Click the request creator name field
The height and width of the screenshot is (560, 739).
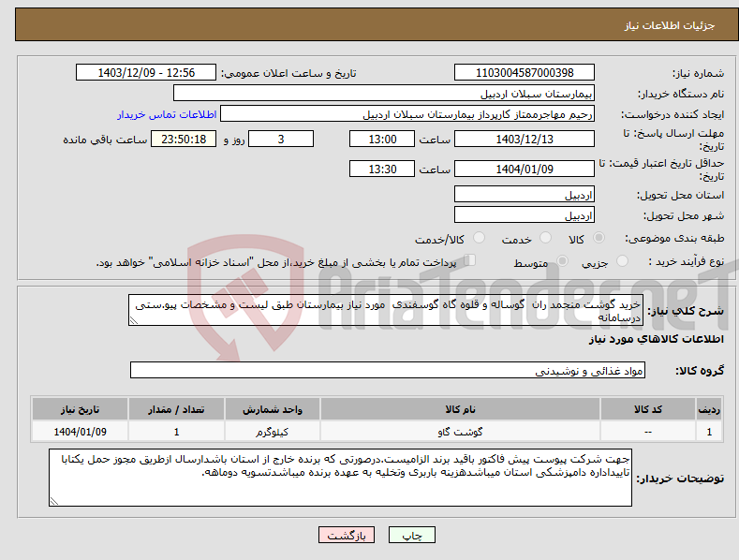tap(407, 114)
